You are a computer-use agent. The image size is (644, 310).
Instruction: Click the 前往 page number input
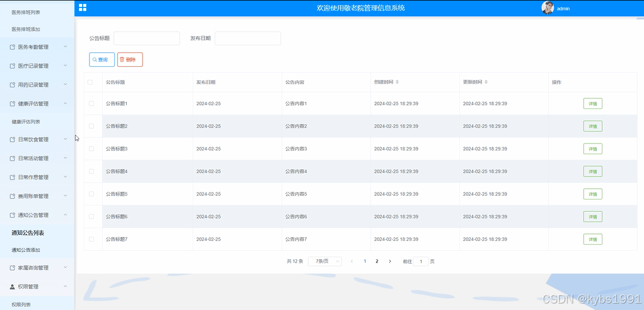pos(421,261)
